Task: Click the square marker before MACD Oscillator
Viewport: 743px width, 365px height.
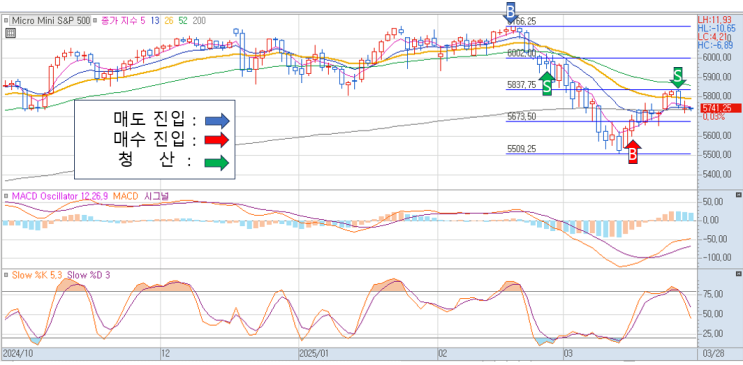Action: click(x=7, y=196)
